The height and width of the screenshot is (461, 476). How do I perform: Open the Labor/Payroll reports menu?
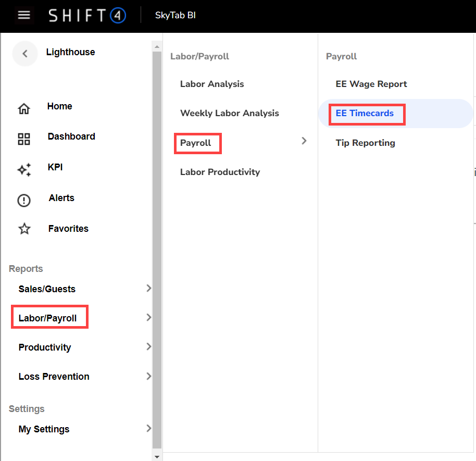point(48,318)
